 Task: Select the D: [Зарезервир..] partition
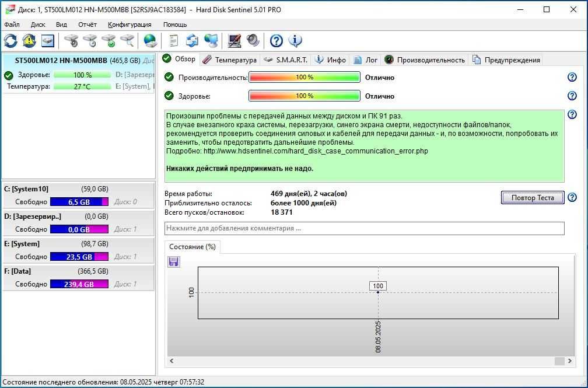(x=78, y=222)
